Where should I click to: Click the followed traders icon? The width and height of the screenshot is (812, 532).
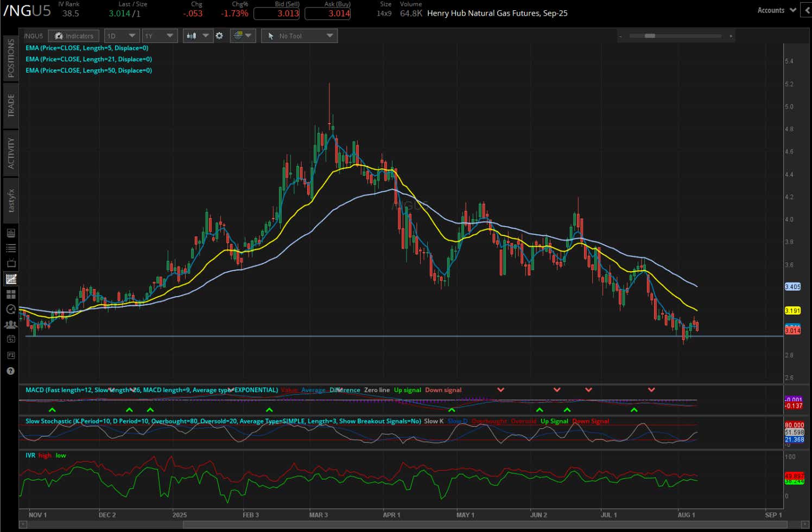point(10,324)
